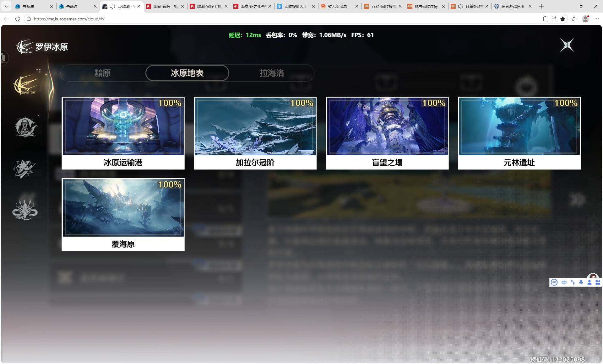This screenshot has height=364, width=603.
Task: Go back in browser history
Action: tap(6, 19)
